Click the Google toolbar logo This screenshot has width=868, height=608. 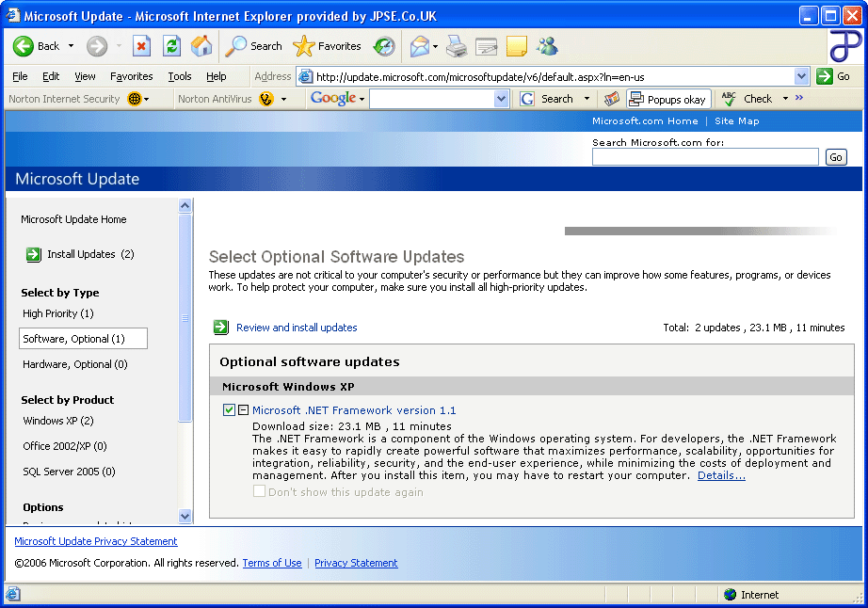[x=332, y=99]
